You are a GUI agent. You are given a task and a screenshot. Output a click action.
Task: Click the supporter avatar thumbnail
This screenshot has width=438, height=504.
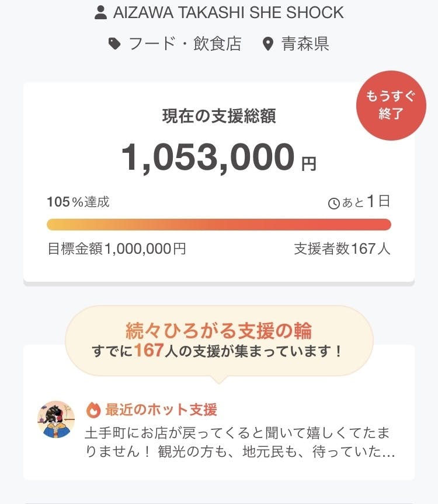(x=56, y=419)
